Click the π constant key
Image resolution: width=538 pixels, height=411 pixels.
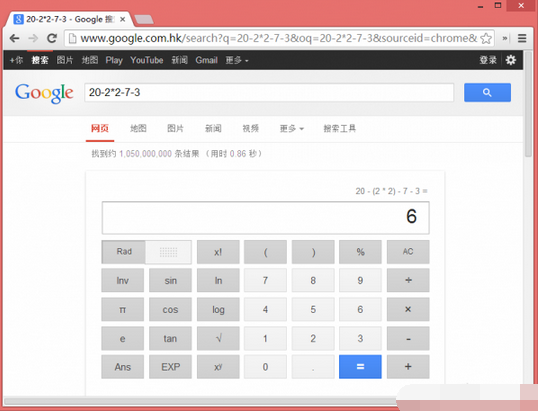click(122, 309)
